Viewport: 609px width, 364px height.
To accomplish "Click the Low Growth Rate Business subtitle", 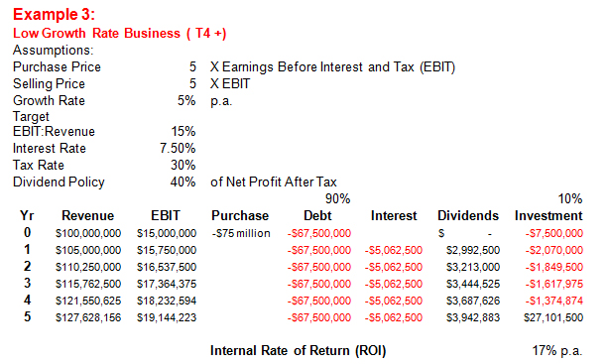I will (x=120, y=34).
